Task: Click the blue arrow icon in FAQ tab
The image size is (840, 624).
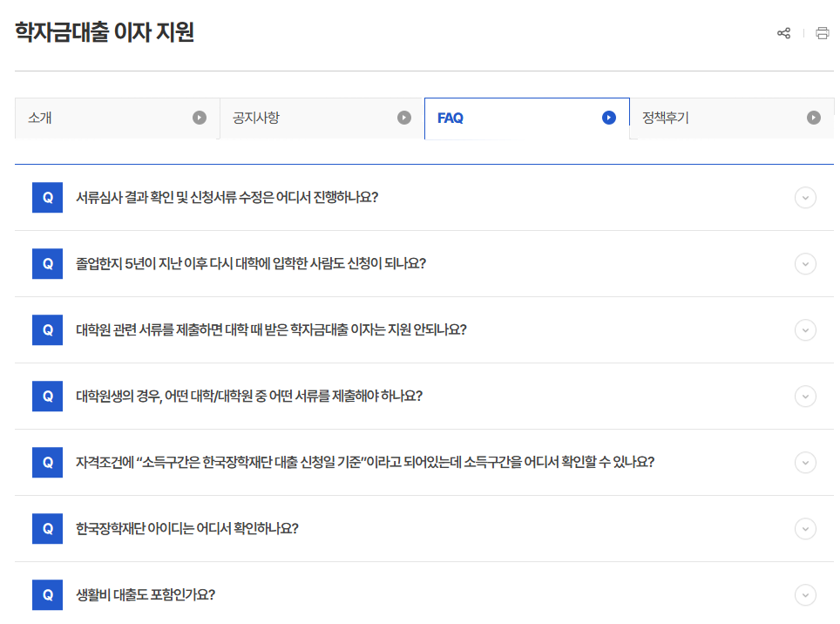Action: pyautogui.click(x=608, y=118)
